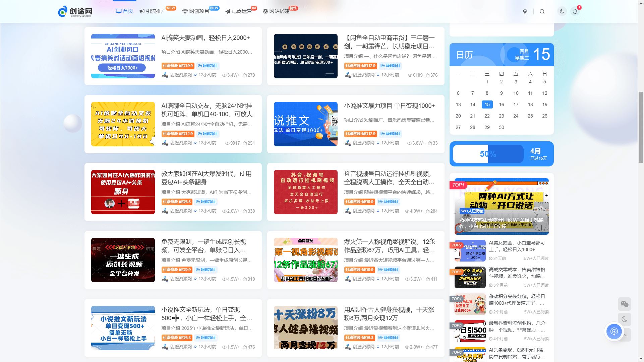
Task: Click the 创途网 logo
Action: coord(75,11)
